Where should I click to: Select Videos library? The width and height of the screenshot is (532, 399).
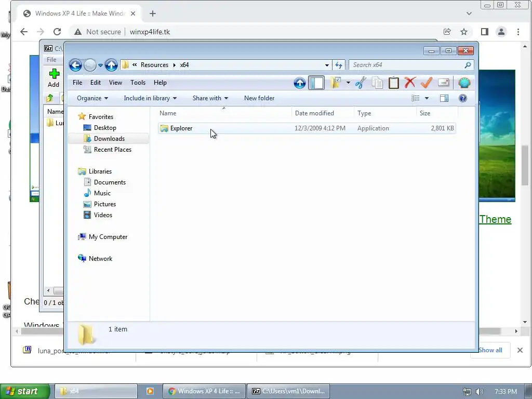coord(103,215)
